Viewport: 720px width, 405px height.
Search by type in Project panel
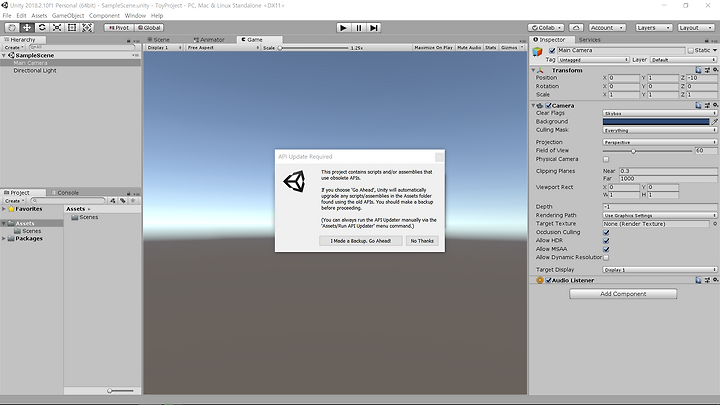point(112,201)
